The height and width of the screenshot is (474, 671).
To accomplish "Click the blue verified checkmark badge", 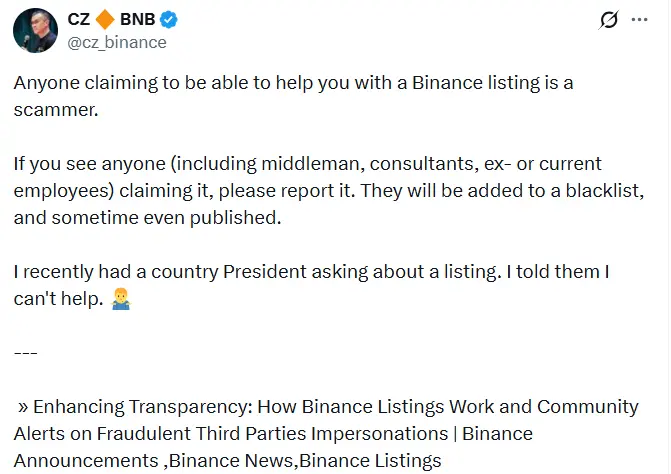I will 172,20.
